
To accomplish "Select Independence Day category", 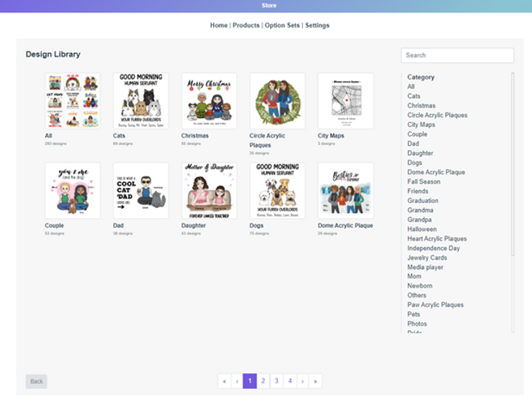I will 434,248.
